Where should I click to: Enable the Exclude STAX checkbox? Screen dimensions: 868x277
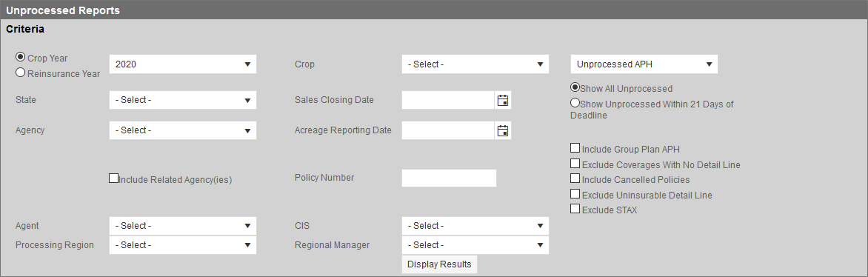575,210
